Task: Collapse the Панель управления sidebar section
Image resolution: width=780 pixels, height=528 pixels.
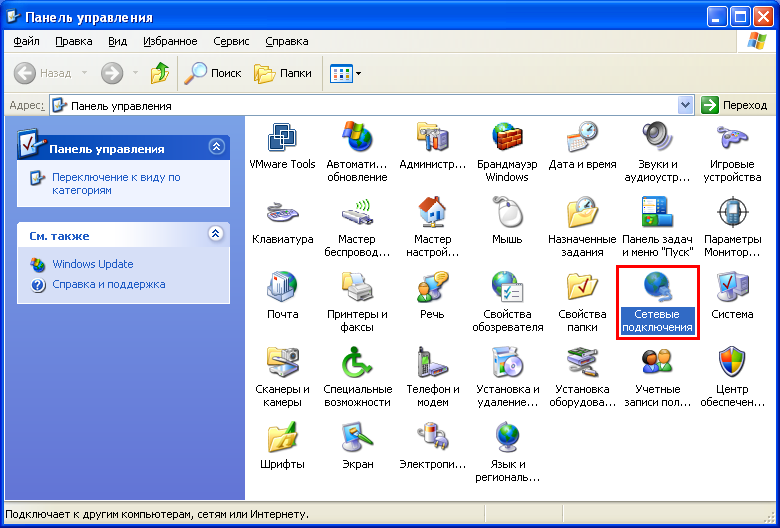Action: point(216,147)
